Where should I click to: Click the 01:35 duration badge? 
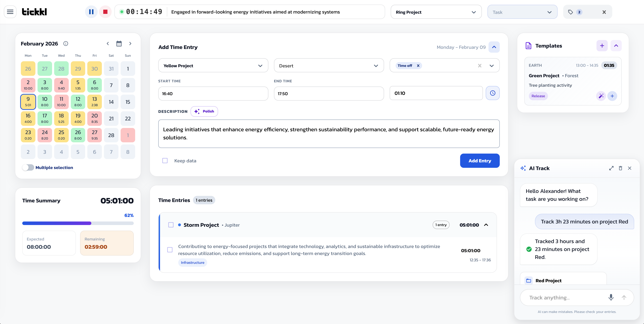pos(609,65)
